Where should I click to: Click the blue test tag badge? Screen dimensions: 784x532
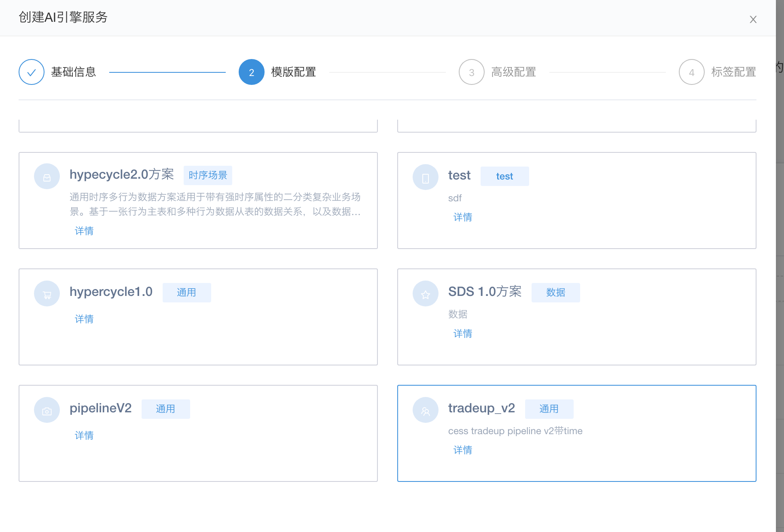click(x=504, y=176)
